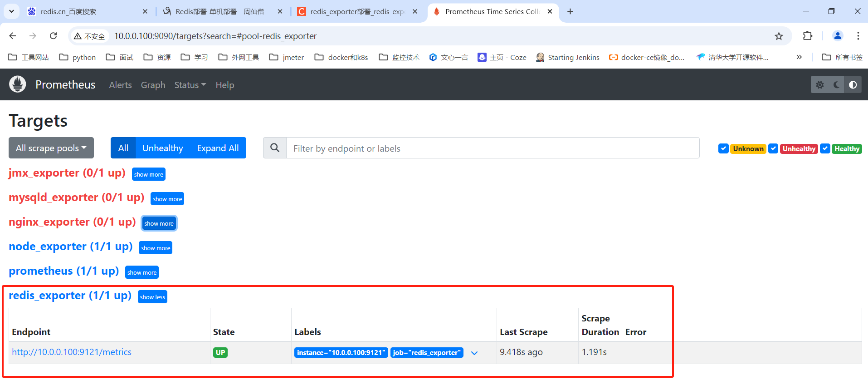The width and height of the screenshot is (868, 390).
Task: Switch to redis_exporter部署 tab
Action: click(357, 11)
